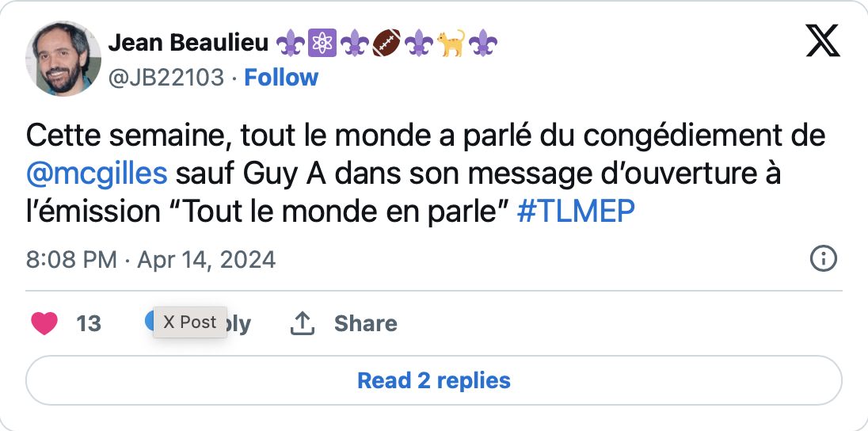Screen dimensions: 868x431
Task: Follow the account via Follow link
Action: (281, 78)
